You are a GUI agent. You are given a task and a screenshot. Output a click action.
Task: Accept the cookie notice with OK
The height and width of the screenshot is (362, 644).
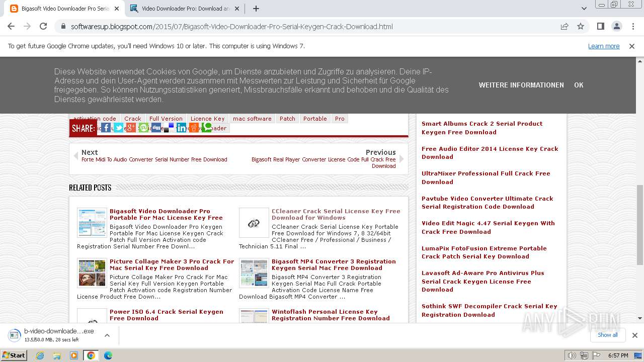click(x=579, y=85)
